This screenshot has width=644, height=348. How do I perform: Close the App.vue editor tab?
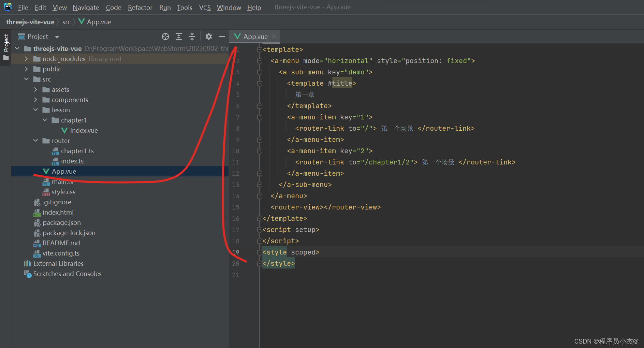coord(274,37)
